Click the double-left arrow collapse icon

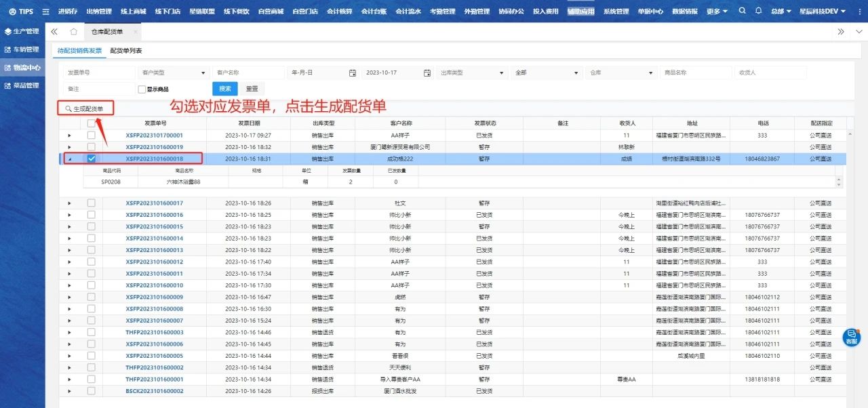[54, 32]
